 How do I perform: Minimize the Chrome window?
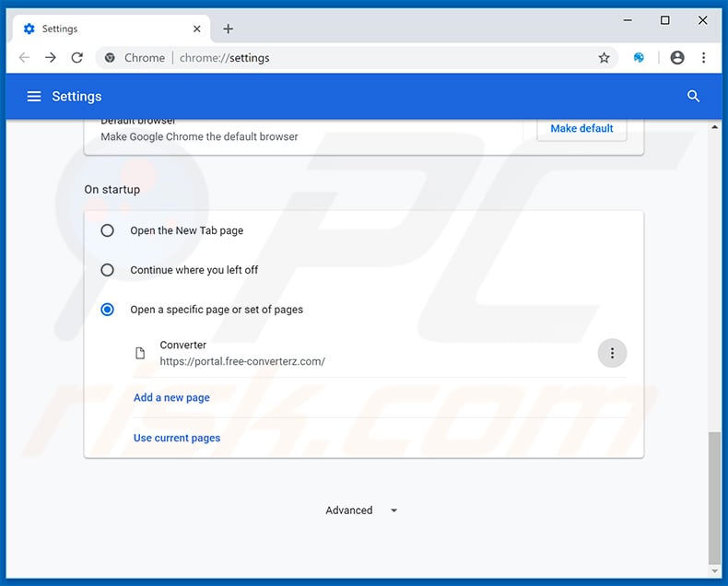628,20
